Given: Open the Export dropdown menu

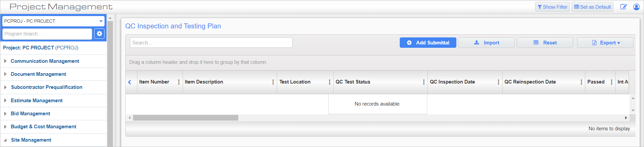Looking at the screenshot, I should click(x=605, y=43).
